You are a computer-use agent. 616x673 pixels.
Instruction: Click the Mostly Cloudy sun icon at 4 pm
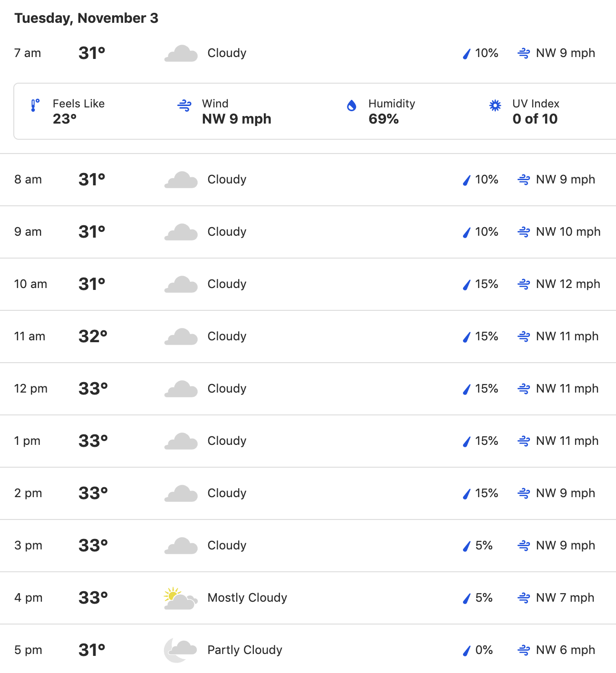tap(181, 598)
